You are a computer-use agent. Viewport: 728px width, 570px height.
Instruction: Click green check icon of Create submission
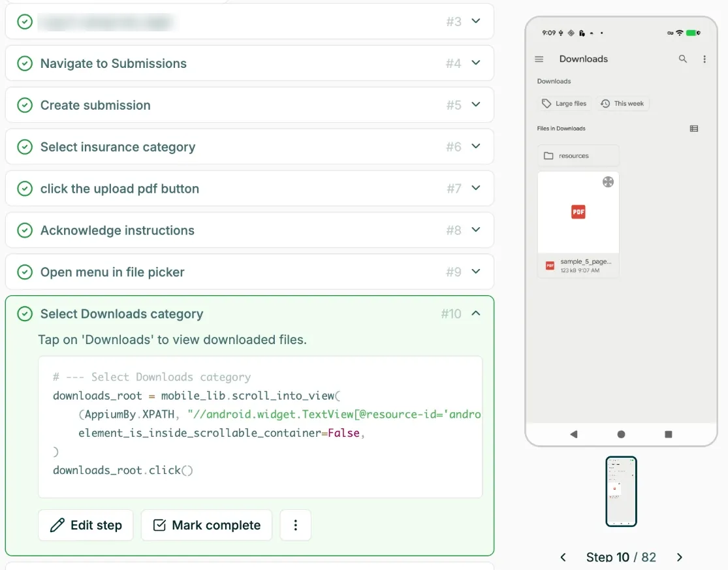(25, 105)
